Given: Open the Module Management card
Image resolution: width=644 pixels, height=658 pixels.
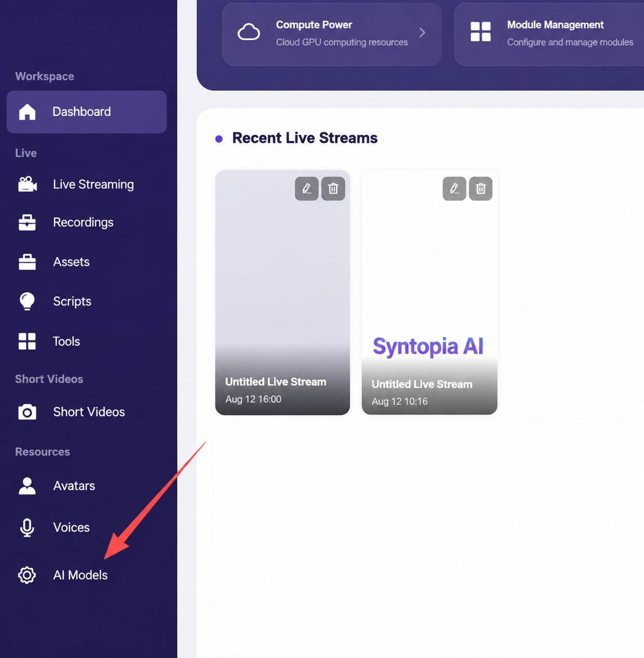Looking at the screenshot, I should (x=549, y=34).
